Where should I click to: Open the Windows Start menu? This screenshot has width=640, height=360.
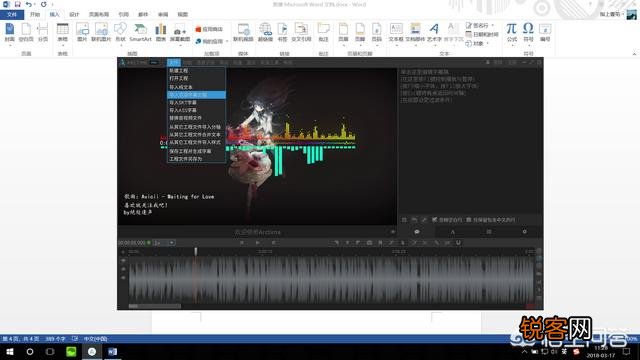pos(10,351)
